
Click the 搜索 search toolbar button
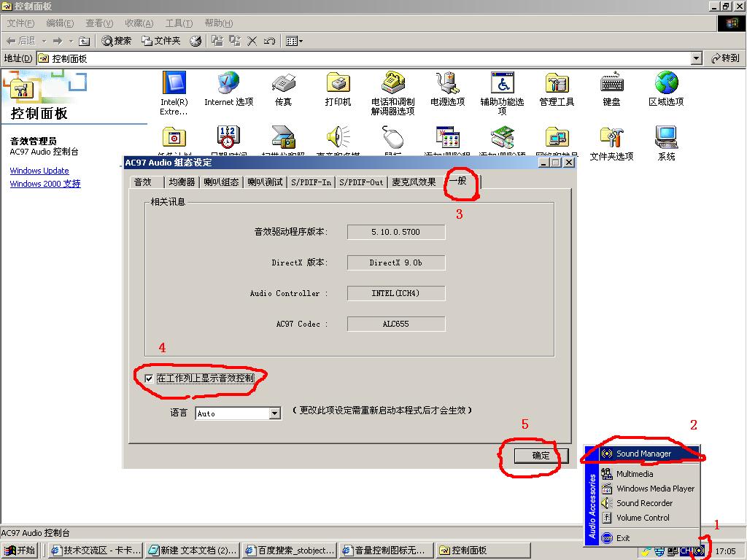click(x=117, y=41)
